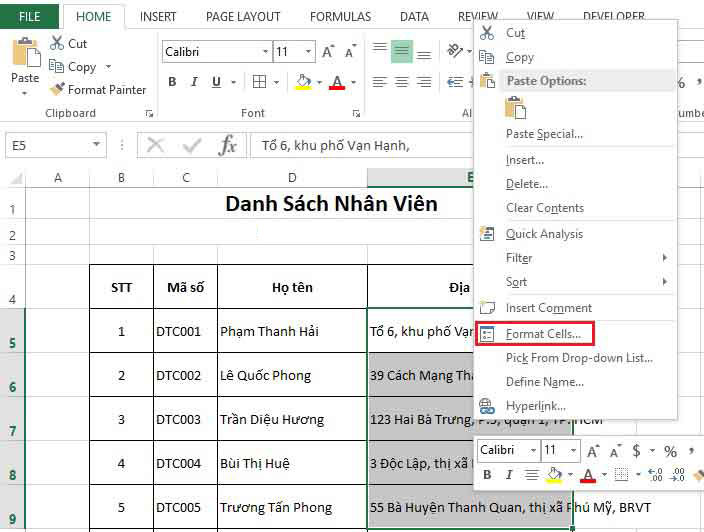
Task: Open ribbon Fill Color dropdown arrow
Action: (x=319, y=82)
